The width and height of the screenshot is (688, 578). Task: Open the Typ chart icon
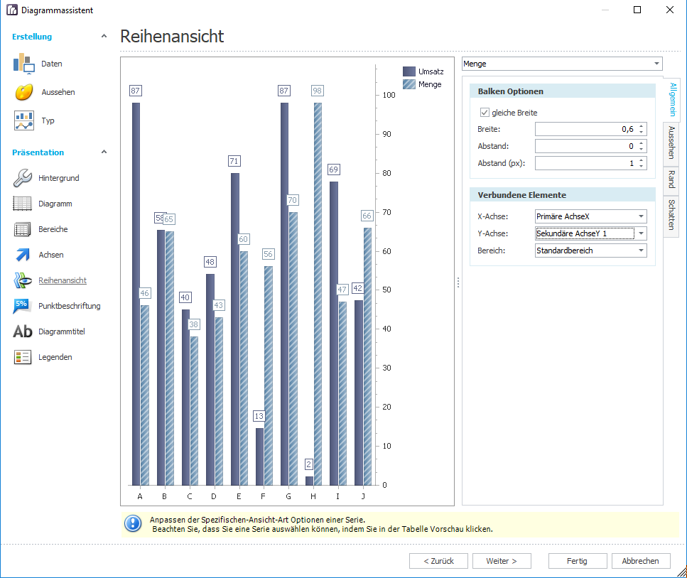[24, 121]
